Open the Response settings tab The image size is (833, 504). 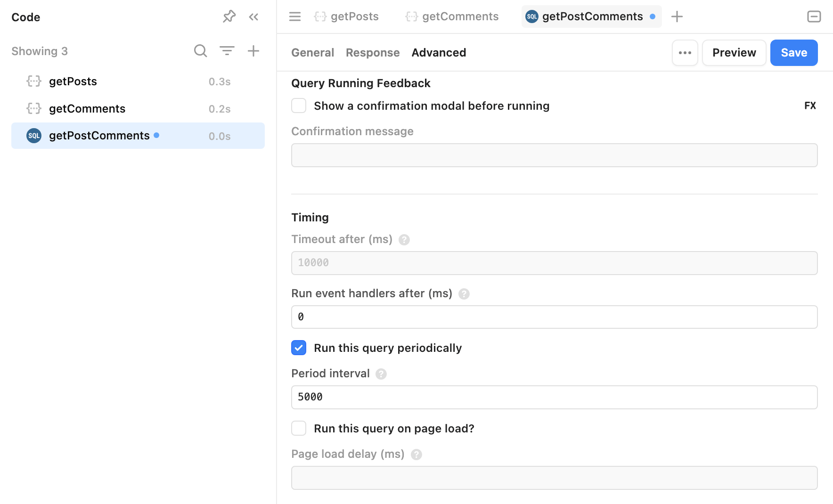tap(373, 53)
